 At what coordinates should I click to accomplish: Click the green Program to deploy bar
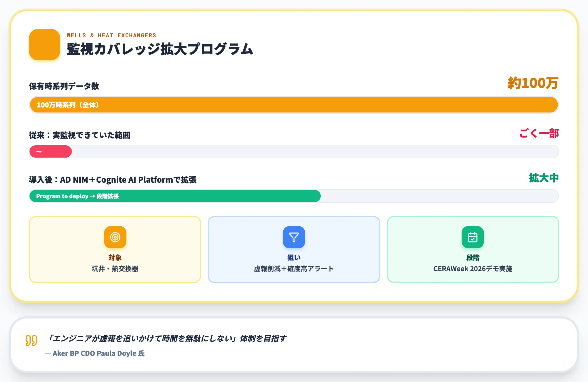coord(175,196)
